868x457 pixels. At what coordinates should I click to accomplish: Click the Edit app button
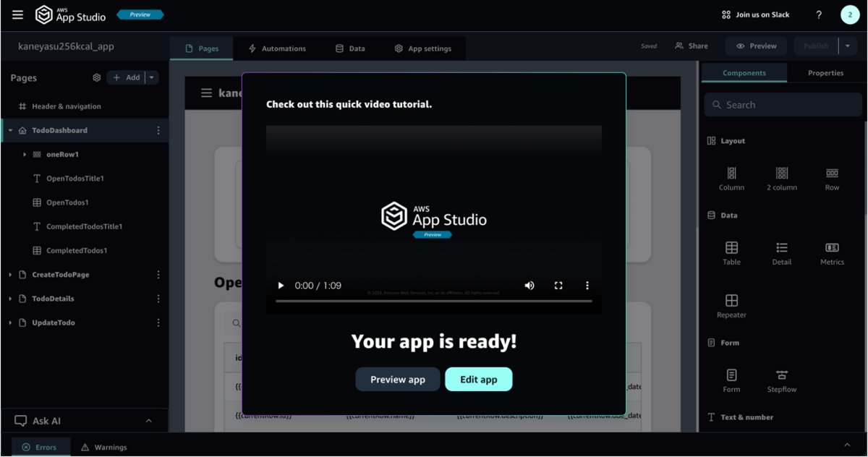(x=479, y=380)
